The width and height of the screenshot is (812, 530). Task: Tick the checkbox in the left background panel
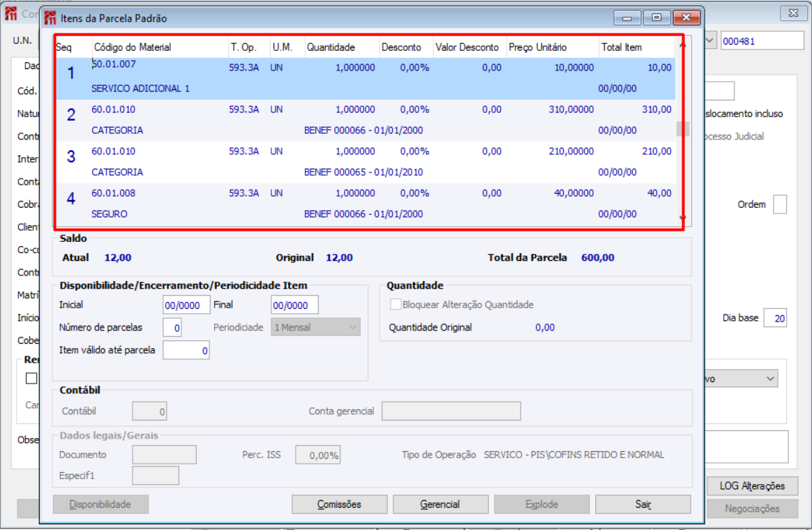[x=31, y=378]
